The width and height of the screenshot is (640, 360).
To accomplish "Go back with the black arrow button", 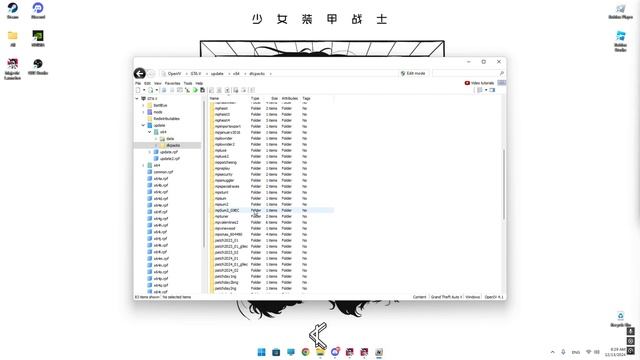I will 140,73.
